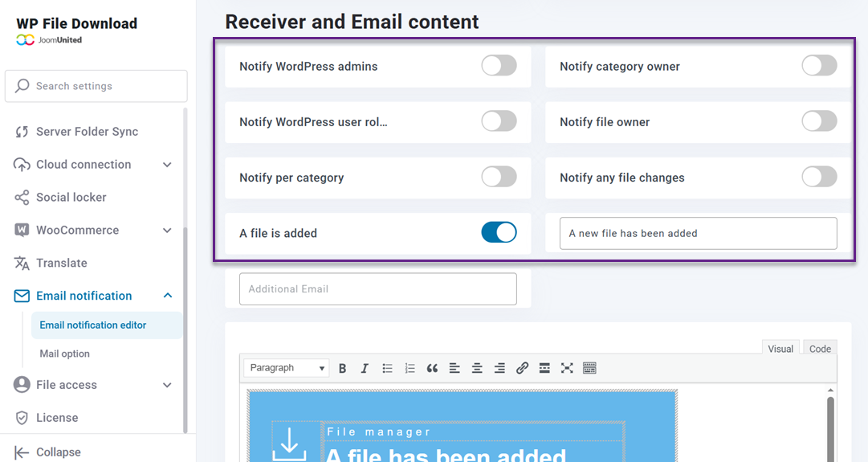Open the File access label

click(x=67, y=385)
